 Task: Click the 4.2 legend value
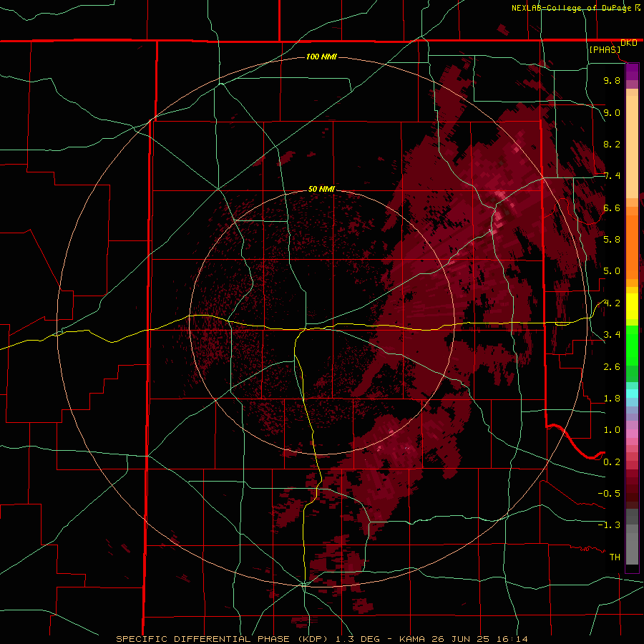(x=612, y=303)
